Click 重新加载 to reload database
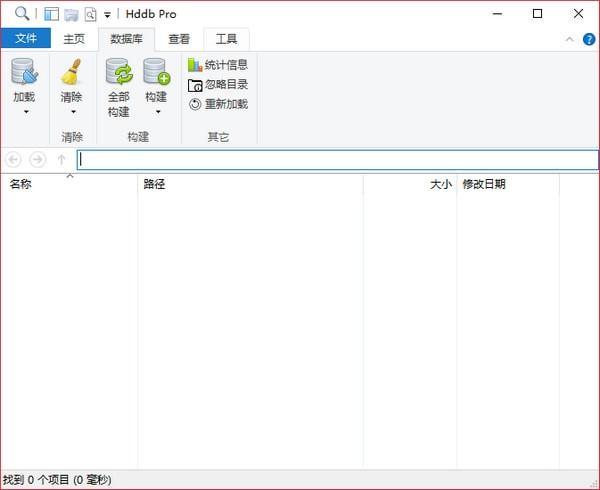The height and width of the screenshot is (490, 600). coord(218,104)
